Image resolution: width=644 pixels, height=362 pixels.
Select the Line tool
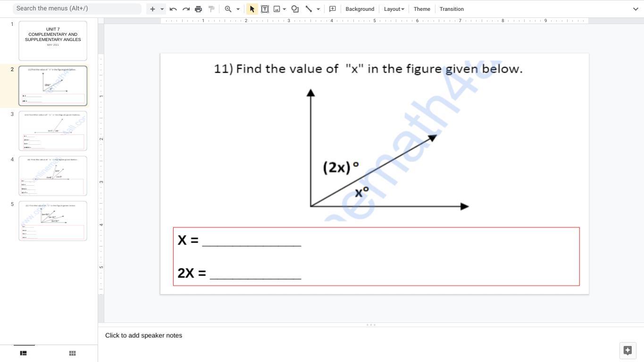pyautogui.click(x=309, y=9)
